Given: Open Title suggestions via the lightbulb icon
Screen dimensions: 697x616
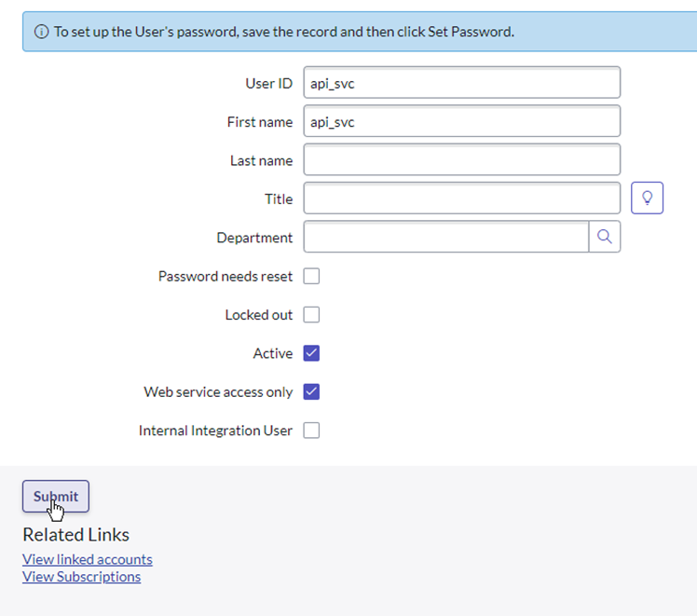Looking at the screenshot, I should (647, 198).
